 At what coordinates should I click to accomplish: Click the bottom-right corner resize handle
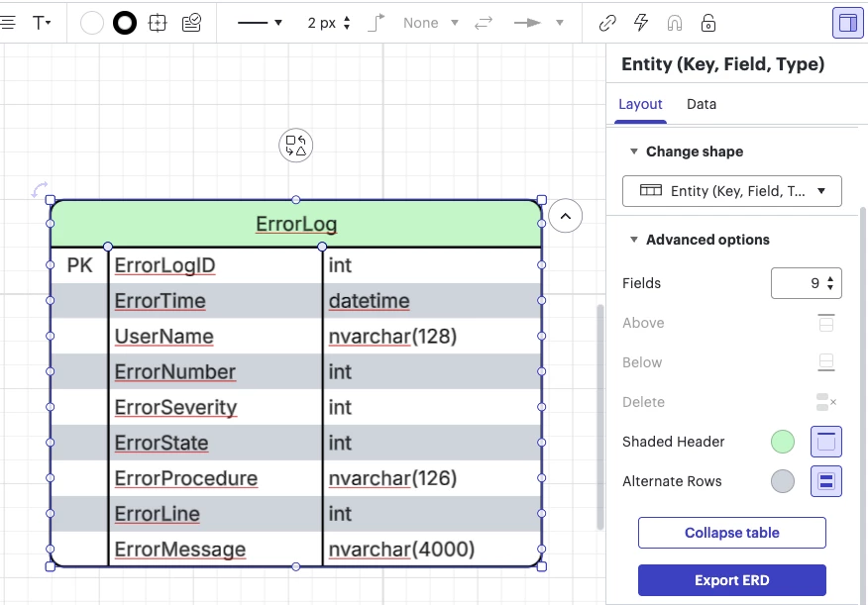click(x=542, y=566)
